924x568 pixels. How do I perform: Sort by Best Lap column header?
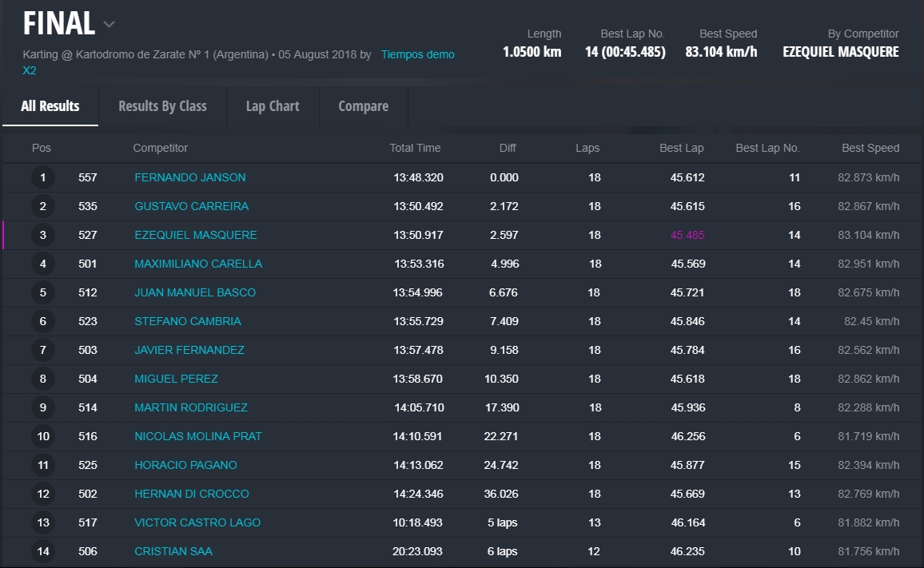(681, 148)
